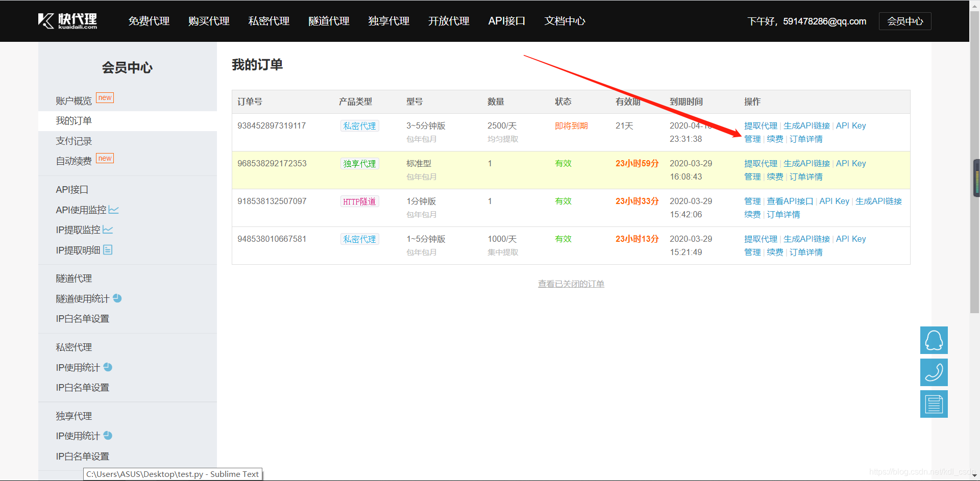The width and height of the screenshot is (980, 481).
Task: Click scrollbar down arrow at page bottom
Action: pyautogui.click(x=974, y=476)
